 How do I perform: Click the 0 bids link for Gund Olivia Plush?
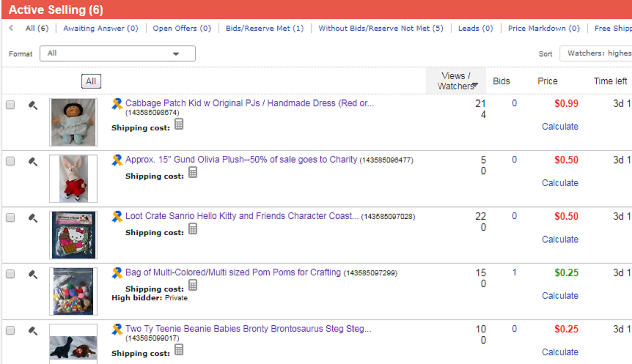click(x=514, y=160)
